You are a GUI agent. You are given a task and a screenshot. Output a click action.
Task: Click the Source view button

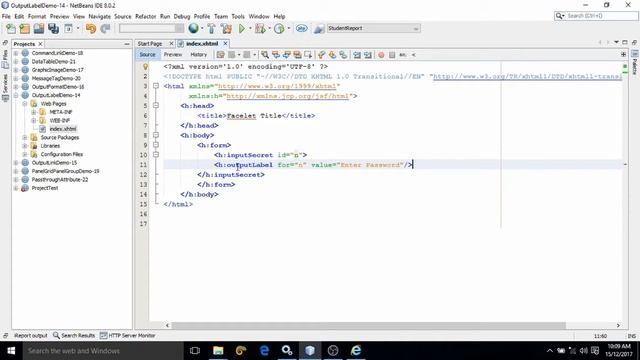[147, 55]
